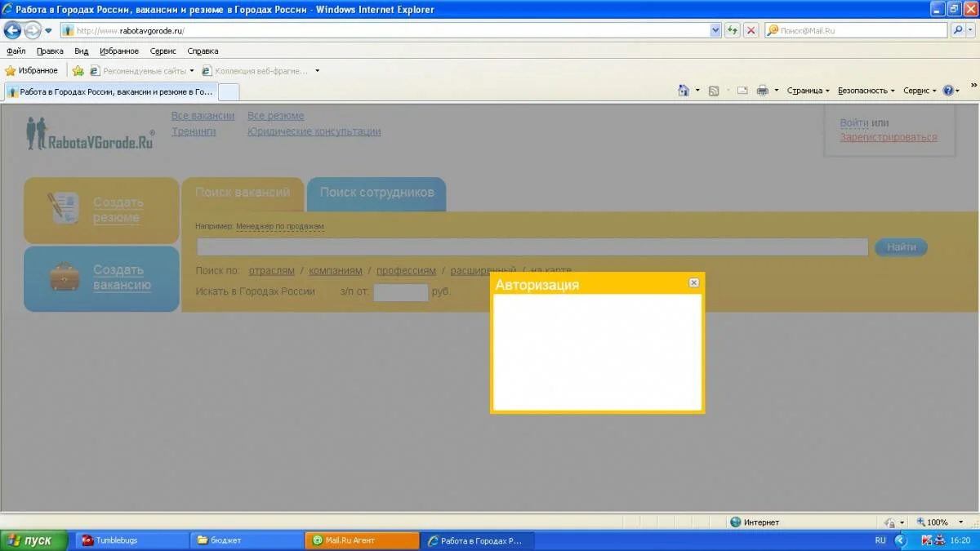Image resolution: width=980 pixels, height=551 pixels.
Task: Click the Home page icon
Action: (684, 91)
